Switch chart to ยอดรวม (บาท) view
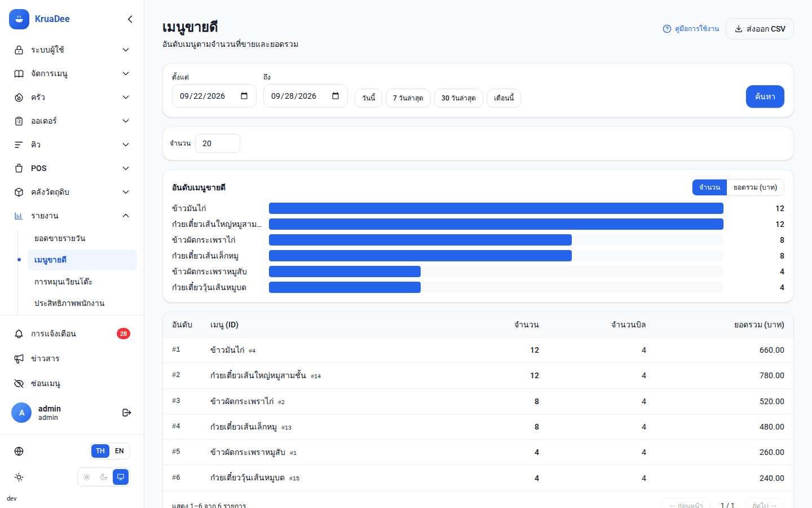The image size is (812, 508). (755, 187)
